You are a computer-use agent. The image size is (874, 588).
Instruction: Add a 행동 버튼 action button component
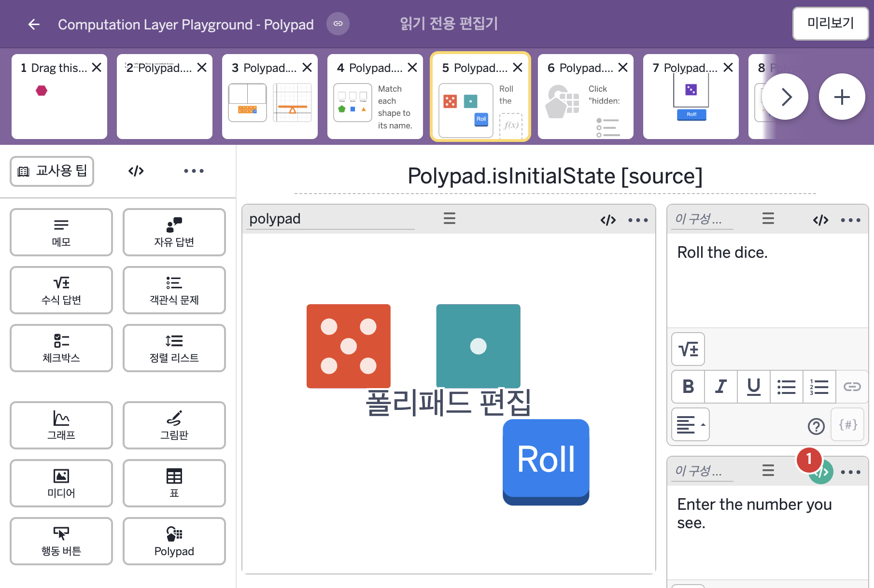coord(61,541)
